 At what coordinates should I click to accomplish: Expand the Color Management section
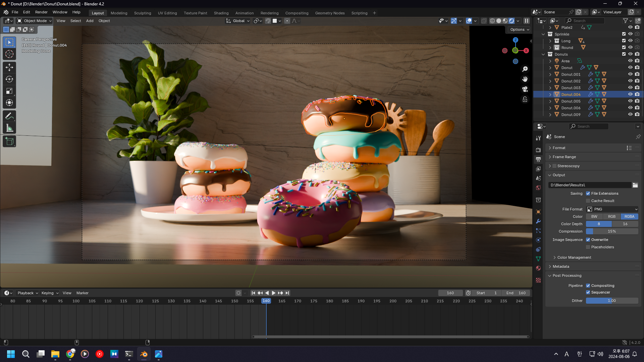click(x=574, y=257)
